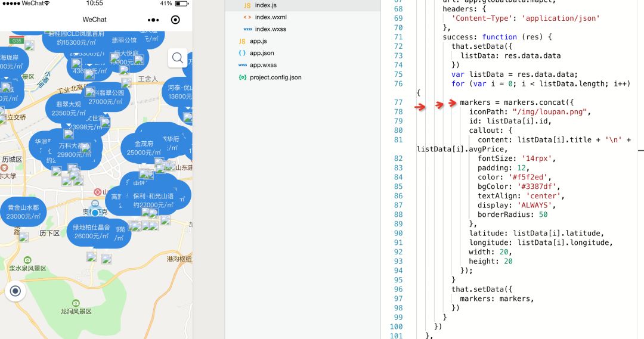Open app.js in file tree
The width and height of the screenshot is (644, 339).
(258, 41)
